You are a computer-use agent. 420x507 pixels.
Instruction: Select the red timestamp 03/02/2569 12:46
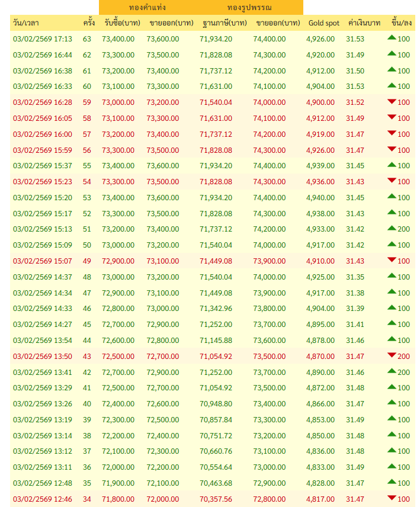43,499
